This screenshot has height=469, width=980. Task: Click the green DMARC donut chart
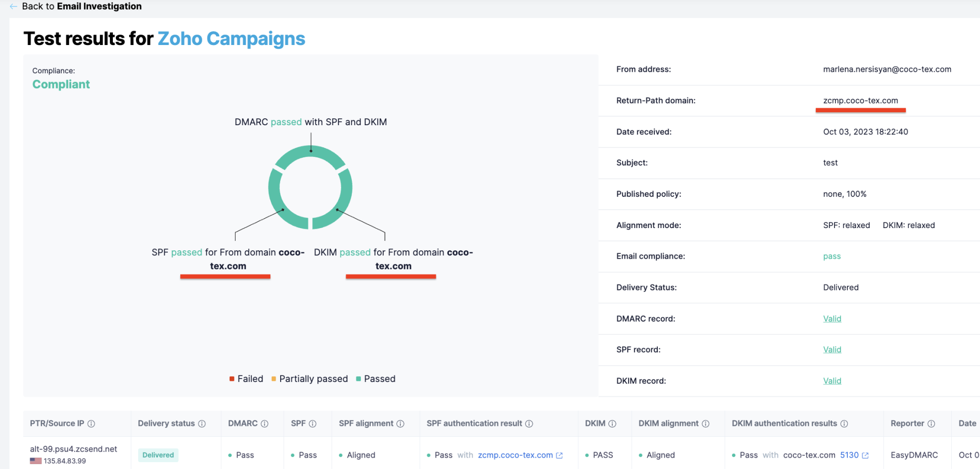coord(310,188)
